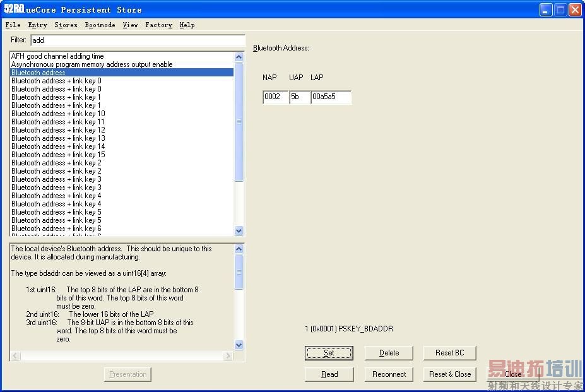The width and height of the screenshot is (585, 392).
Task: Open the File menu
Action: (13, 25)
